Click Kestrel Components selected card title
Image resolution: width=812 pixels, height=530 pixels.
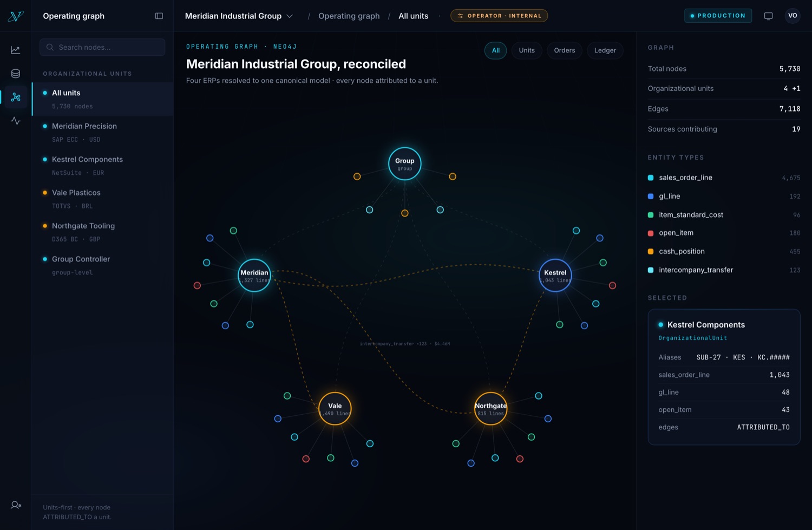click(706, 325)
